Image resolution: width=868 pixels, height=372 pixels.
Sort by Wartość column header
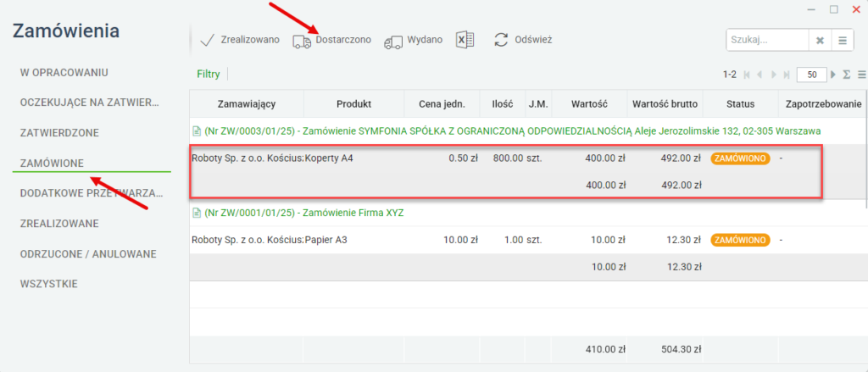[590, 103]
